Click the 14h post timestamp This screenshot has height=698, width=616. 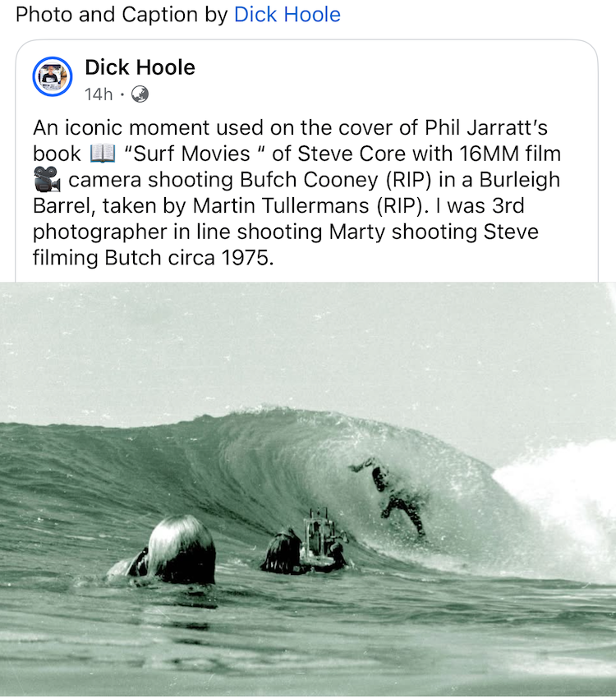(x=99, y=94)
